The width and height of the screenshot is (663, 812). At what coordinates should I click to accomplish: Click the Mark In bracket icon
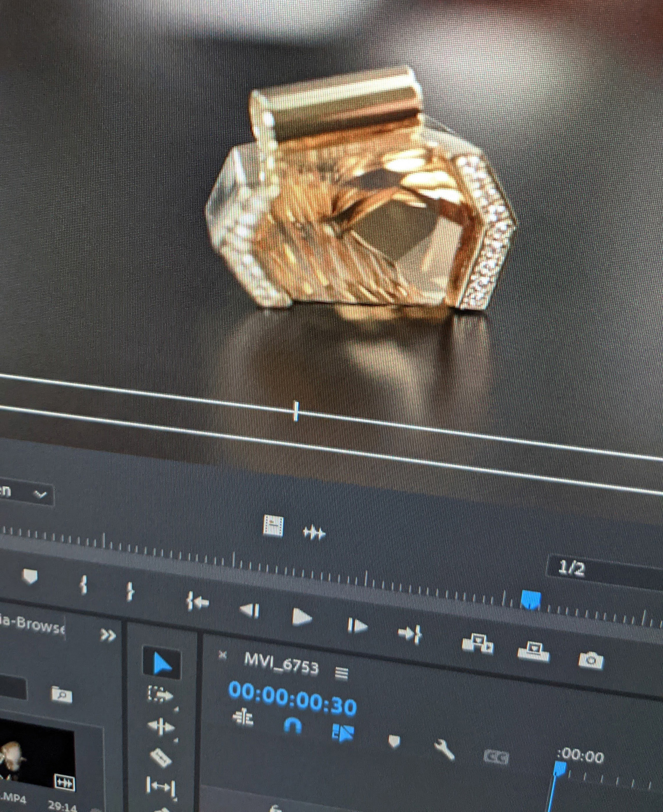pos(83,585)
